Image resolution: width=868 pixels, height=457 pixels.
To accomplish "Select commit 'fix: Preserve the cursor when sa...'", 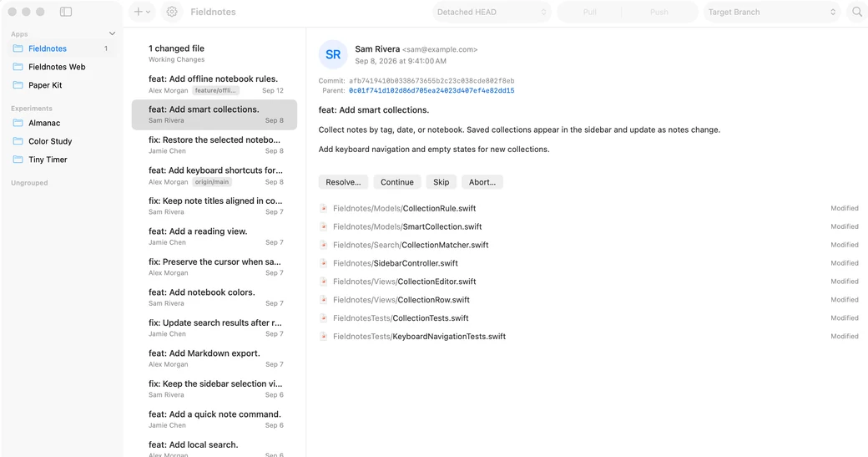I will [x=214, y=267].
